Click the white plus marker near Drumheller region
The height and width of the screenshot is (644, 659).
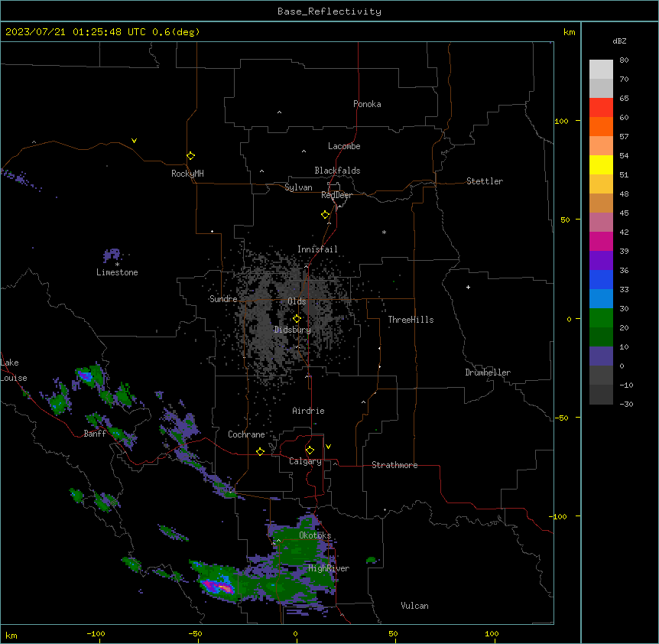468,287
